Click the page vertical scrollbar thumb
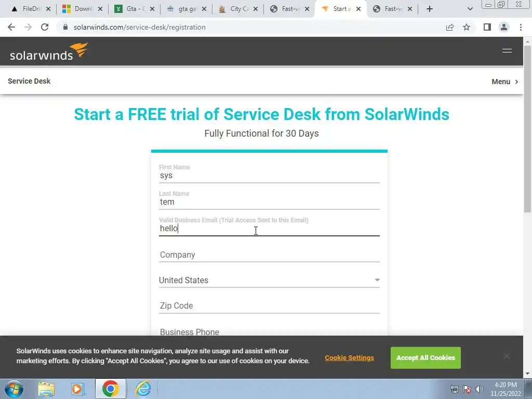 pos(527,128)
